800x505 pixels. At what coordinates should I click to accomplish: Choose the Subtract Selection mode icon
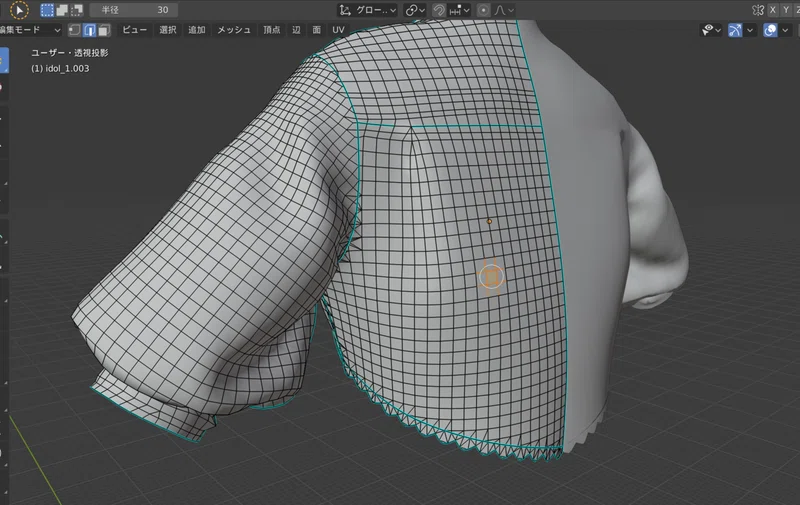pyautogui.click(x=77, y=10)
